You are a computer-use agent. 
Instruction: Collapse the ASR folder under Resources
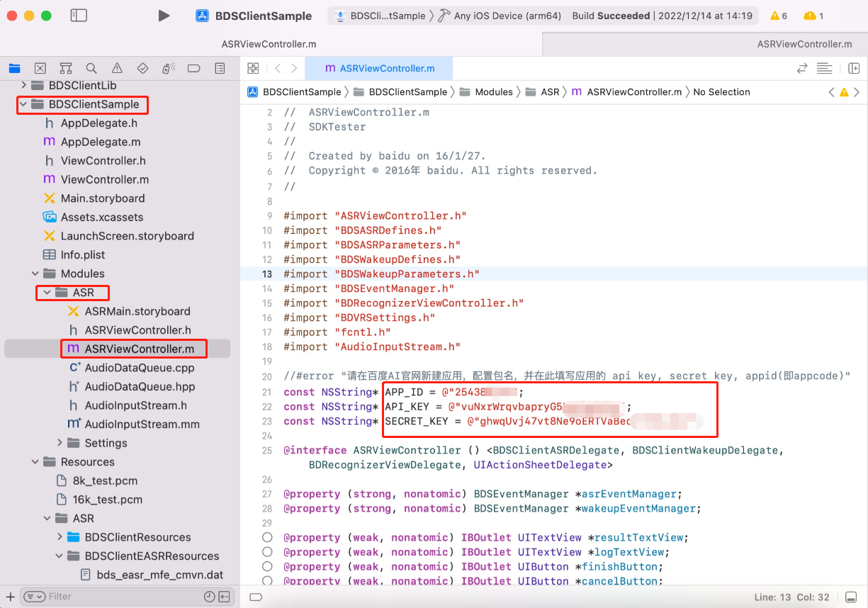click(x=47, y=519)
